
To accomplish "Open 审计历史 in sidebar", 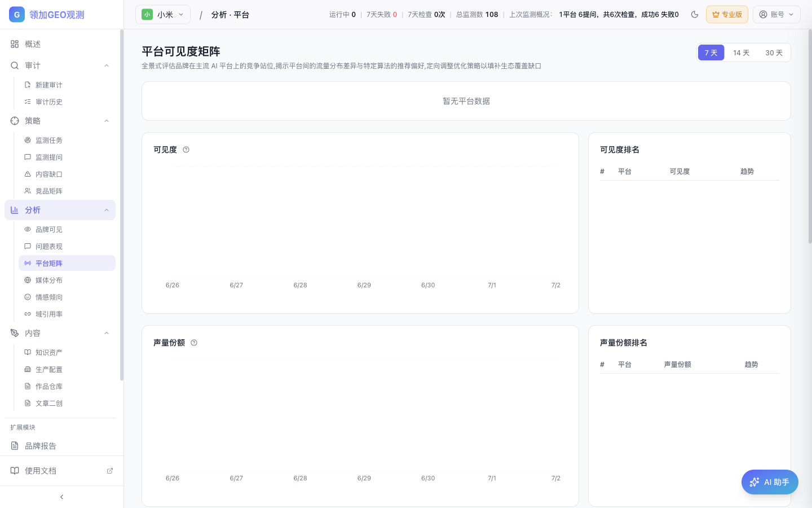I will point(67,102).
